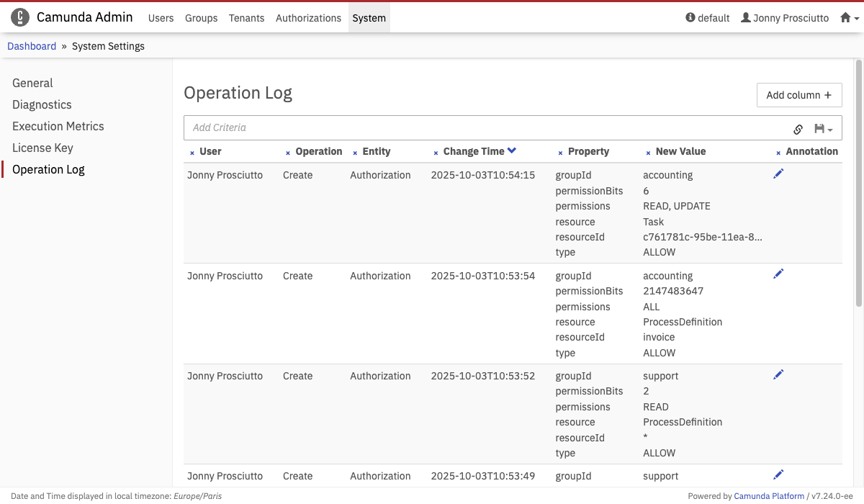Edit annotation for the 10:53:54 entry
The image size is (864, 504).
[x=778, y=274]
